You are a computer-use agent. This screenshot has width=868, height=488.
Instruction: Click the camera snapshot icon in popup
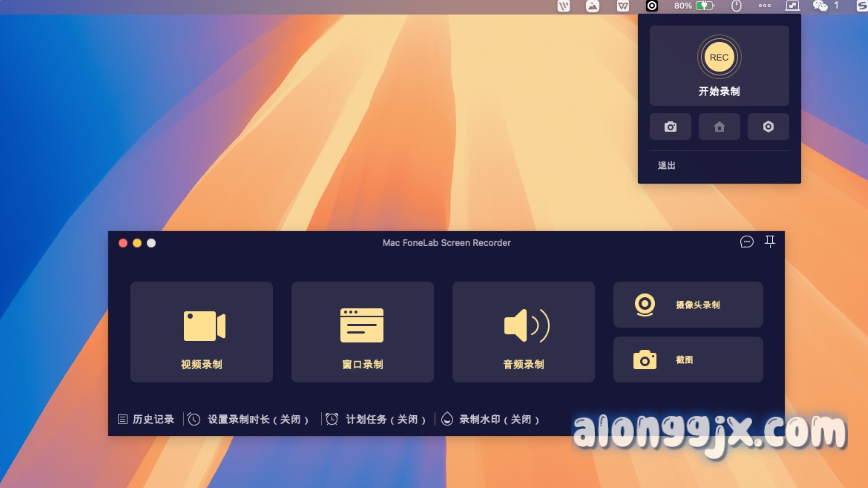(x=670, y=127)
